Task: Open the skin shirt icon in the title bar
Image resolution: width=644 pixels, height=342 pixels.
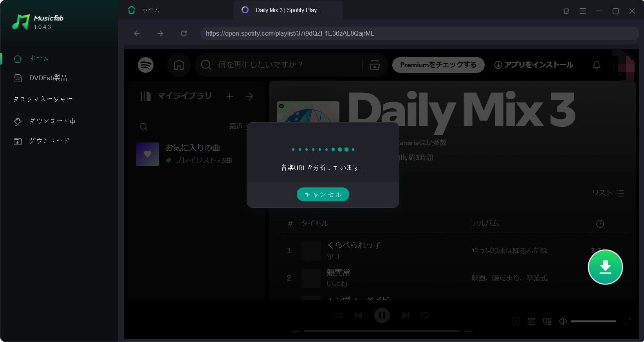Action: pos(566,11)
